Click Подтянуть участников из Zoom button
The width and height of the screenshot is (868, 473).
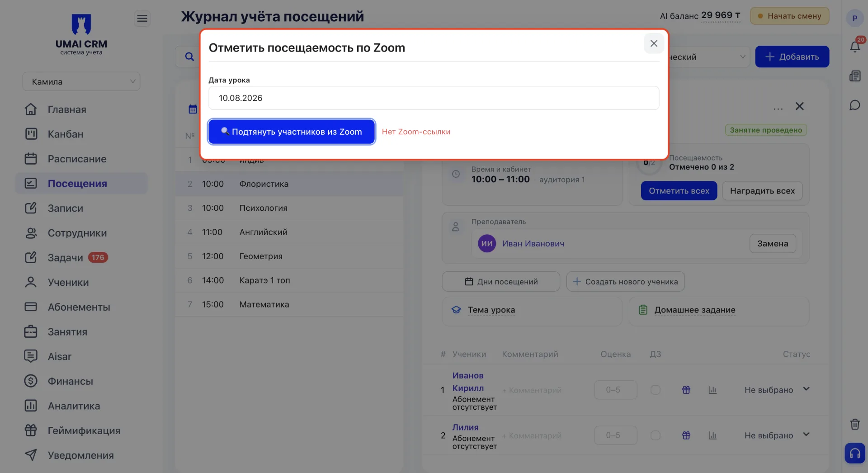(x=292, y=132)
